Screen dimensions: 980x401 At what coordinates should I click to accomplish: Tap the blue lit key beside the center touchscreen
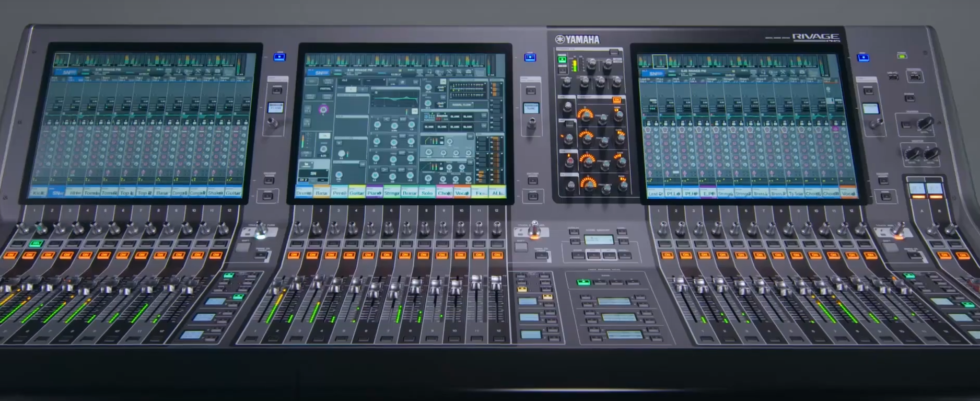click(x=530, y=57)
